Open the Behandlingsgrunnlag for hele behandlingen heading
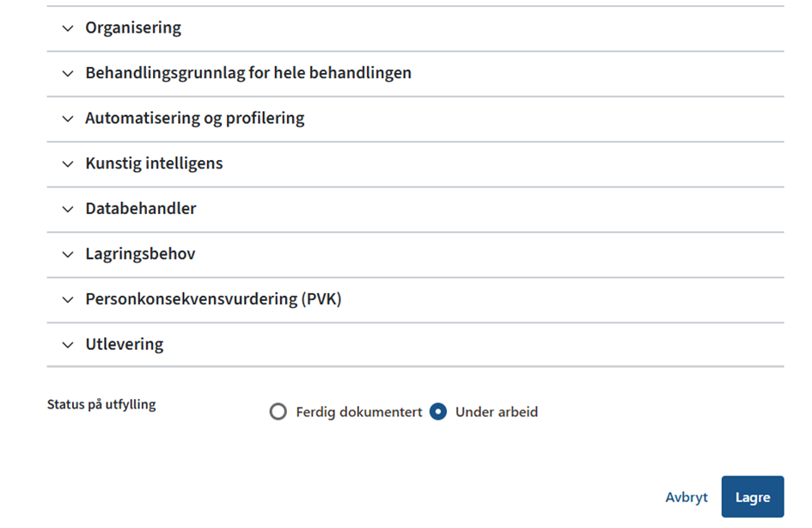This screenshot has height=528, width=812. [x=248, y=73]
